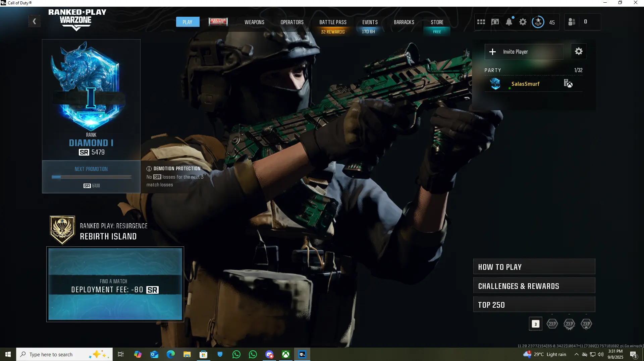The width and height of the screenshot is (644, 361).
Task: Click the Nuketown event banner icon
Action: click(218, 22)
